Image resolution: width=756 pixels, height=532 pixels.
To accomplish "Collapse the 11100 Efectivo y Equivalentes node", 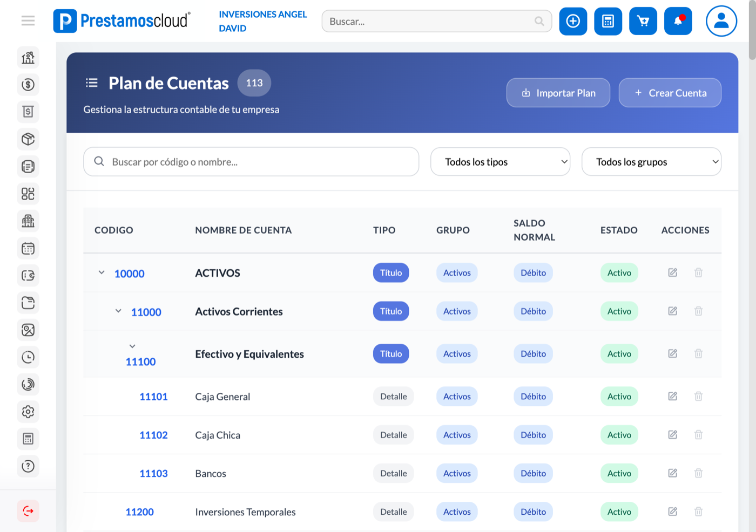I will coord(132,346).
